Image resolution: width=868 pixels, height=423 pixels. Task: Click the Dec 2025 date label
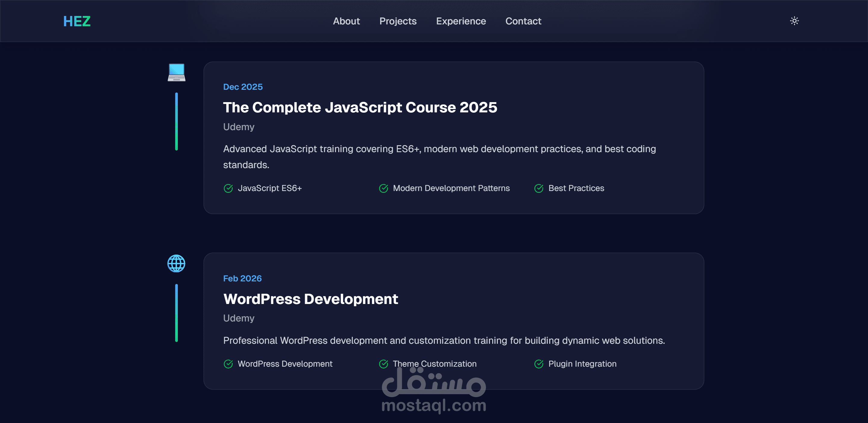coord(243,87)
